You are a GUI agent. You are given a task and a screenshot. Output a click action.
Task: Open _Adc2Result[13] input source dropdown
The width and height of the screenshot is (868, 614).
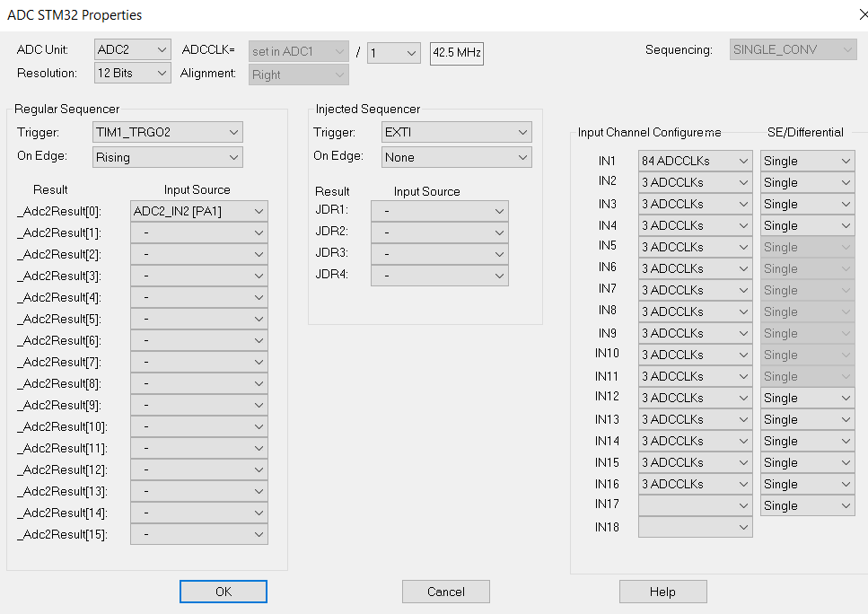(199, 492)
